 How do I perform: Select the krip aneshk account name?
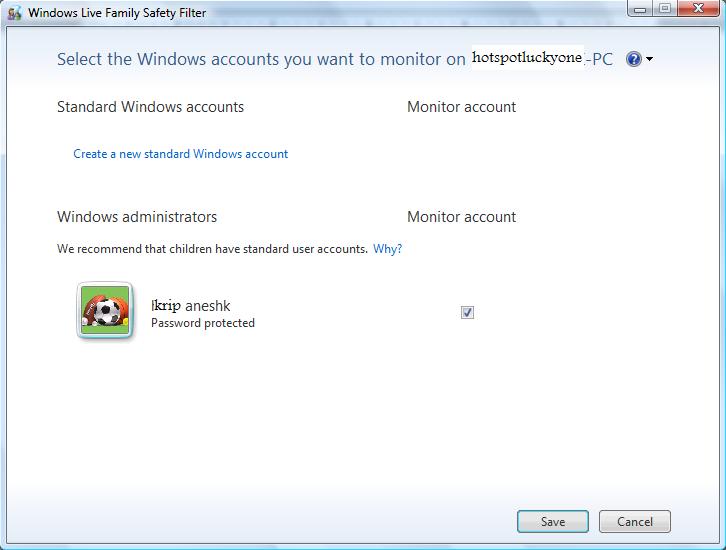(191, 306)
